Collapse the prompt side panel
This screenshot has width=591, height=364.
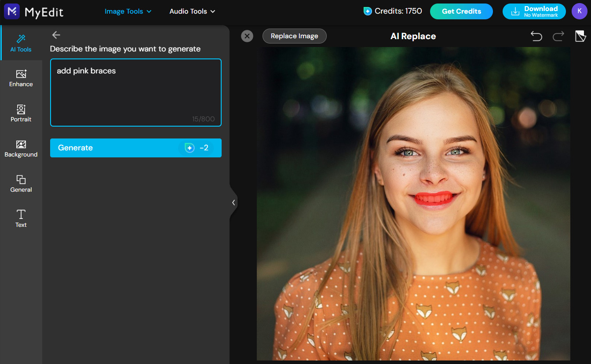tap(233, 202)
